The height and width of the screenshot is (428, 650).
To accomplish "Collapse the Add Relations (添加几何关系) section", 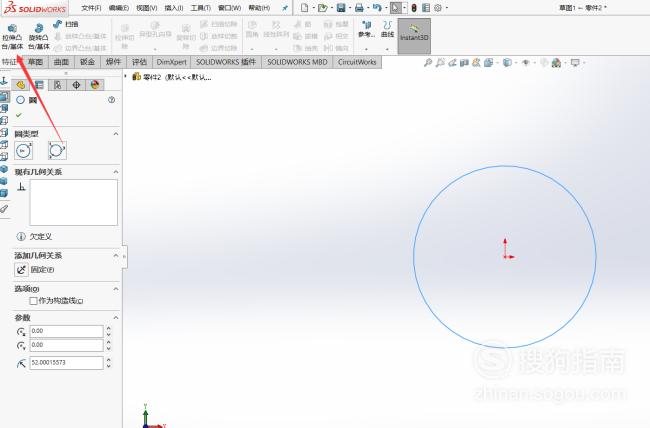I will click(116, 255).
